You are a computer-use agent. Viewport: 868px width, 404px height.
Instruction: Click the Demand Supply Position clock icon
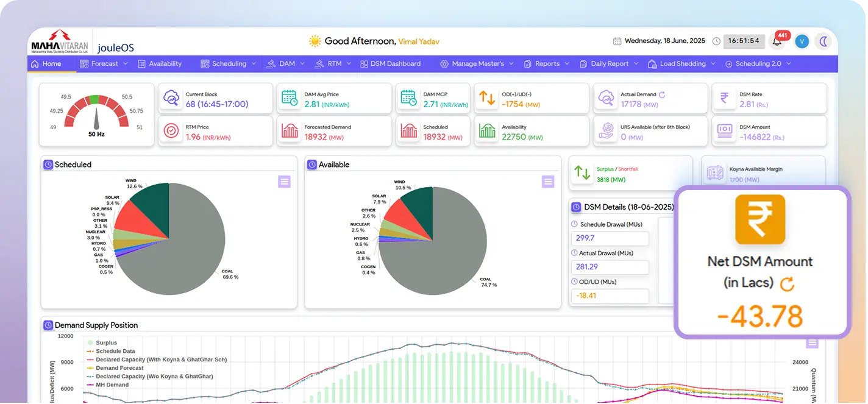(x=48, y=325)
